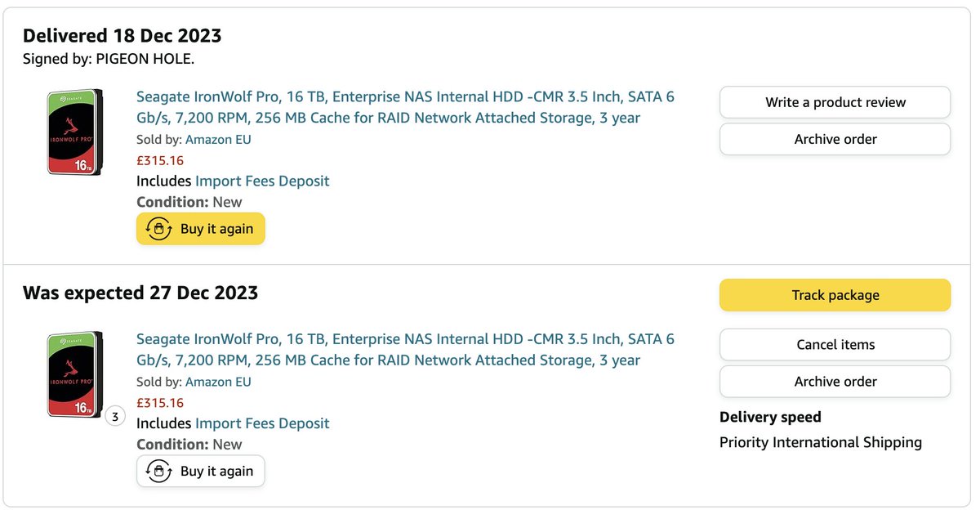The width and height of the screenshot is (980, 510).
Task: Click the white Buy it again button
Action: [x=201, y=471]
